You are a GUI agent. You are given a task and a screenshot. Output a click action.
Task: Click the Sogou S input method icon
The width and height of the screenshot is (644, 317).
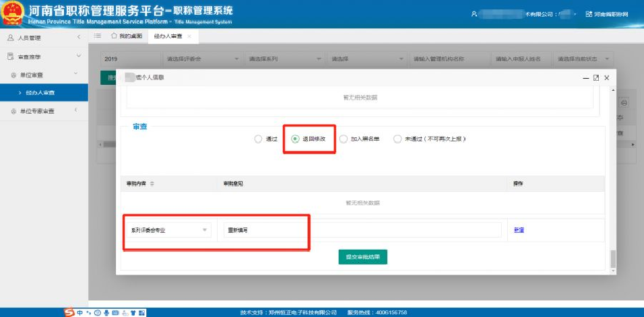point(69,312)
